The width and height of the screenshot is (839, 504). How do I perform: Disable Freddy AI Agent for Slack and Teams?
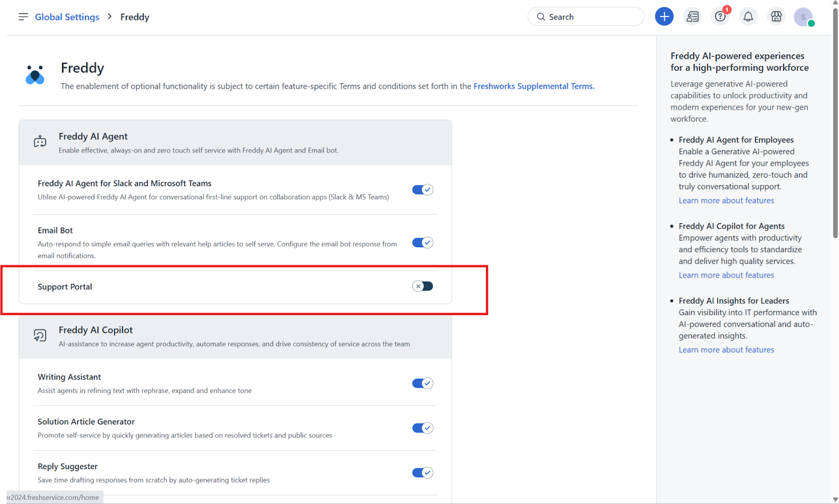pyautogui.click(x=422, y=190)
